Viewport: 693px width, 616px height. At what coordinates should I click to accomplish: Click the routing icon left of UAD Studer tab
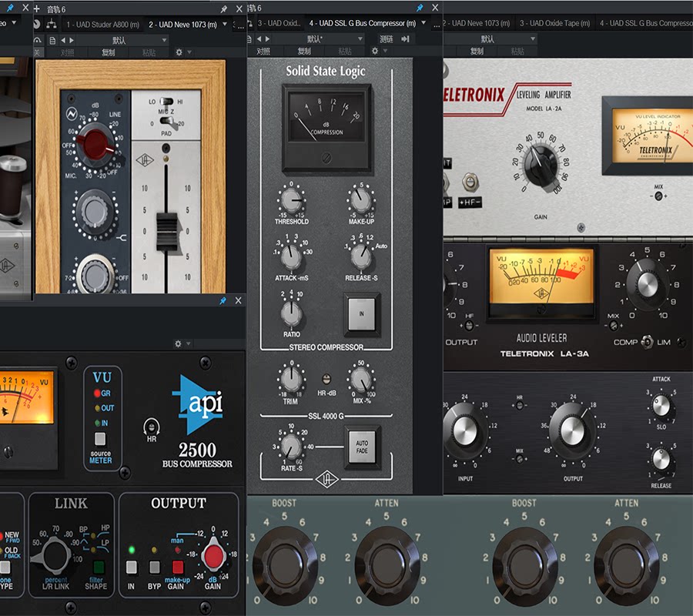click(x=52, y=25)
